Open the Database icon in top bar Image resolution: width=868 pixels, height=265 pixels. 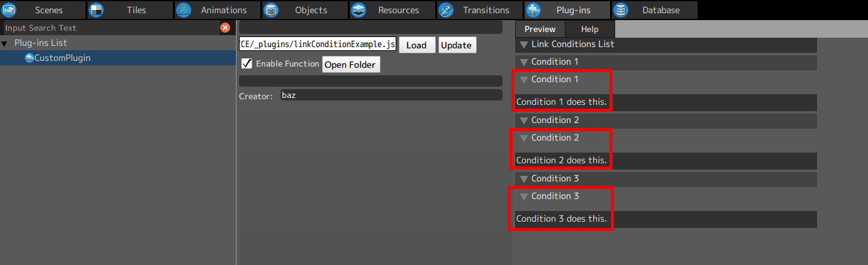pyautogui.click(x=620, y=10)
